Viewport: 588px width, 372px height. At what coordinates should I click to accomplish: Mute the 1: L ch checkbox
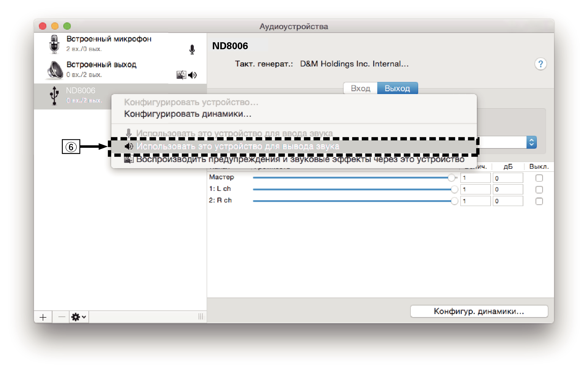(x=539, y=190)
